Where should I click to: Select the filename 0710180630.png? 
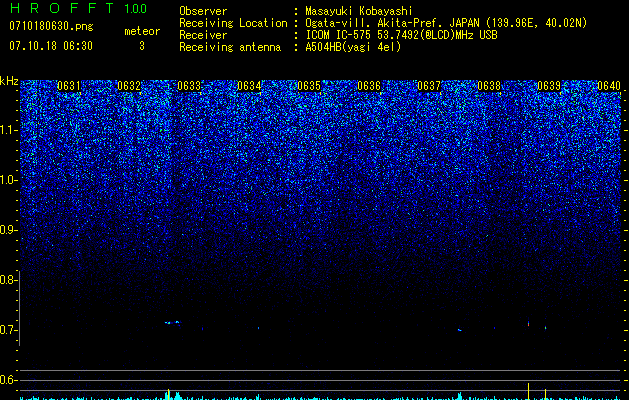pos(51,27)
